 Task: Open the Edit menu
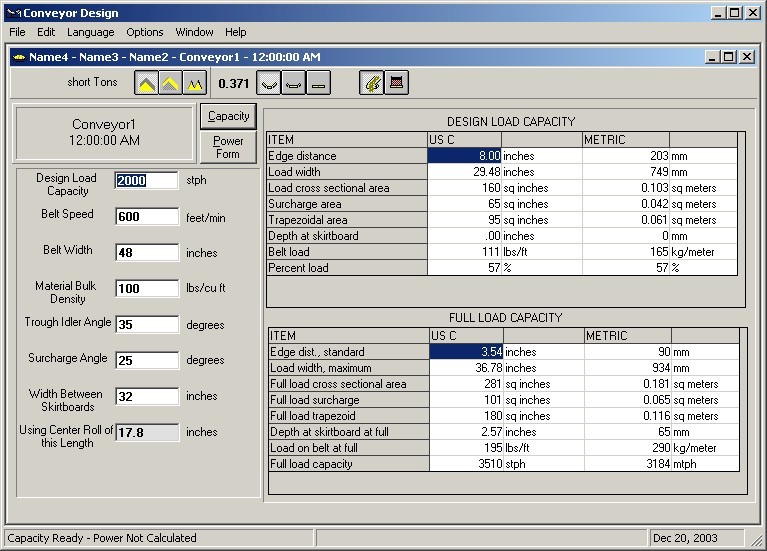click(x=46, y=32)
